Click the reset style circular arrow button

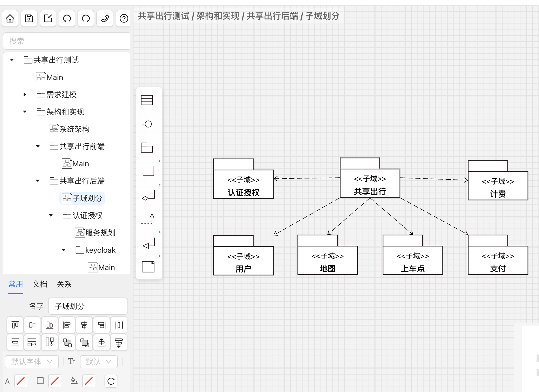111,381
